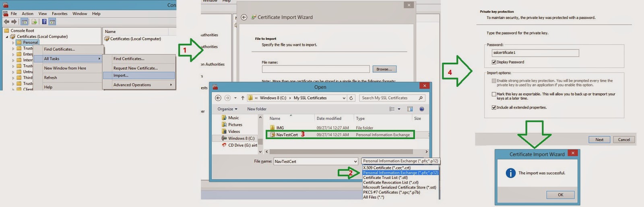Click Back arrow in Open dialog

pos(218,98)
